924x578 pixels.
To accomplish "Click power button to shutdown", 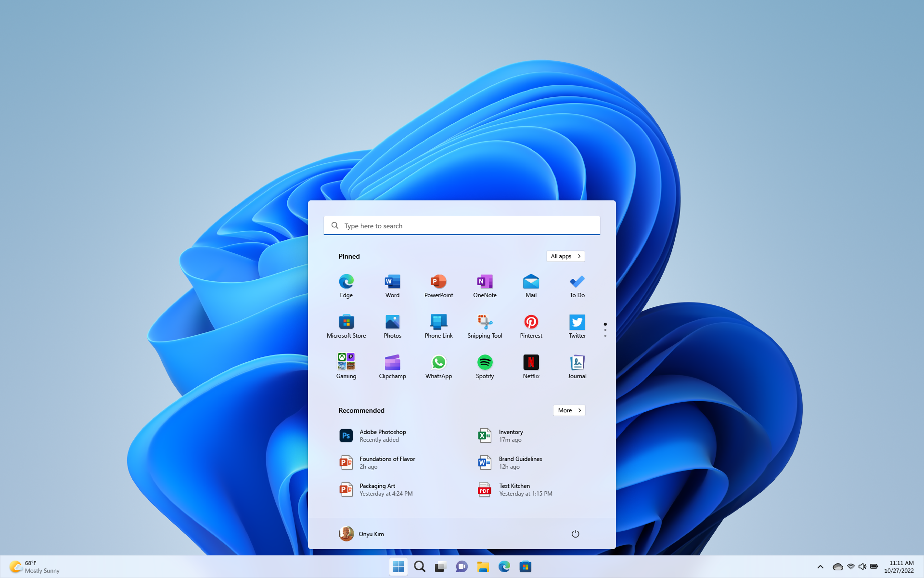I will click(x=576, y=533).
